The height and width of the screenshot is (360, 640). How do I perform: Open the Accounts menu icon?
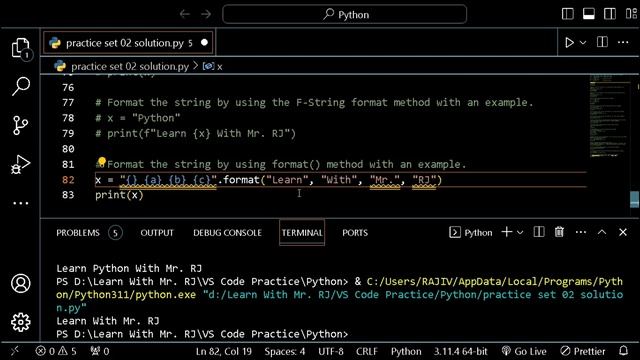(20, 283)
